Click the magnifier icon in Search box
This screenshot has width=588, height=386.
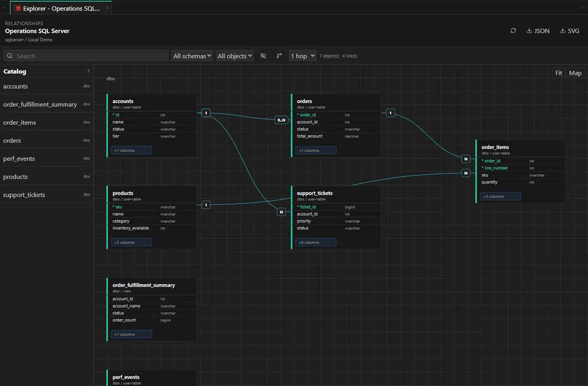[10, 56]
